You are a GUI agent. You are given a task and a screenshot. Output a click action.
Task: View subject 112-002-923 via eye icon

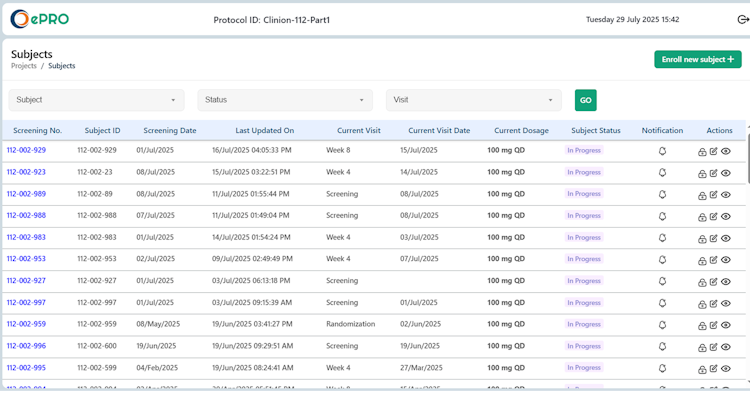[x=726, y=173]
